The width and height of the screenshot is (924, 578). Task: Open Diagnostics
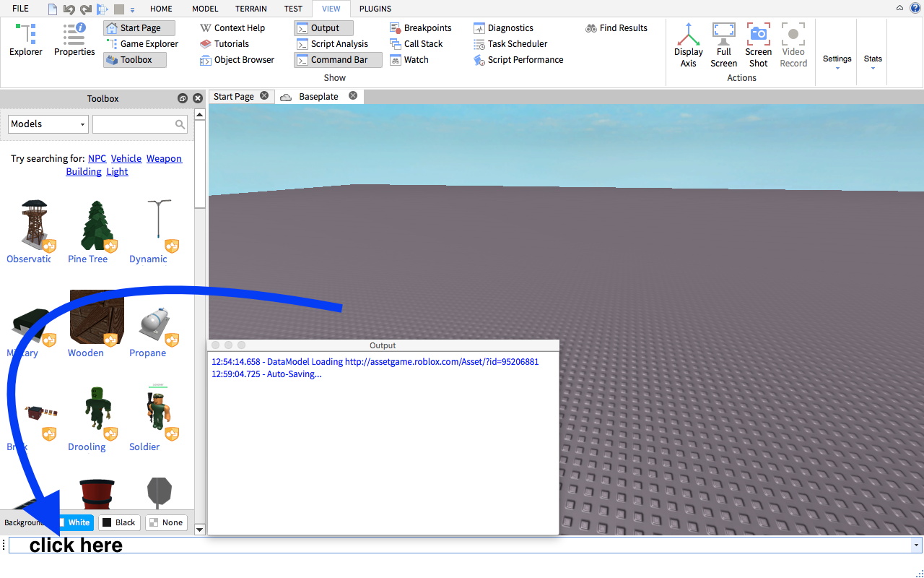[x=503, y=28]
